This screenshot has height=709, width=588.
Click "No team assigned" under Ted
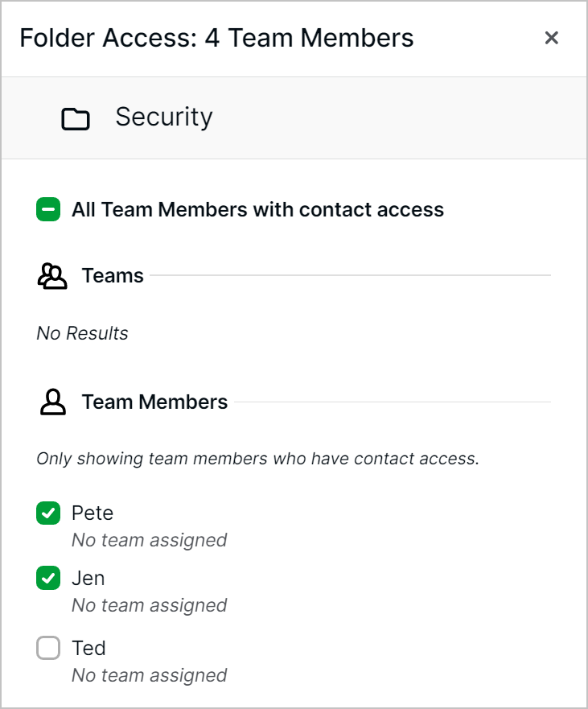(x=149, y=675)
